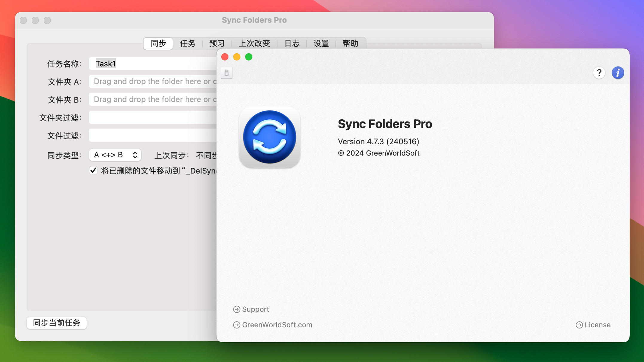Viewport: 644px width, 362px height.
Task: Click the License arrow icon
Action: click(579, 325)
